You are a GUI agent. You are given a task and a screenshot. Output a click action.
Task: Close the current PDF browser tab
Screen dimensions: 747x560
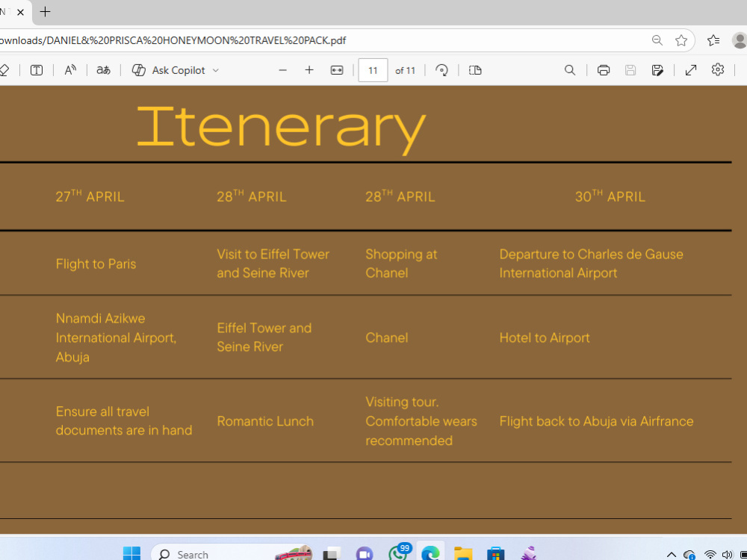[x=20, y=13]
